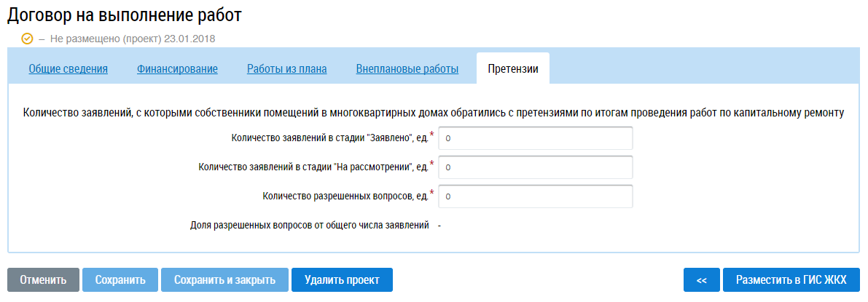Click the project status checkmark icon
868x302 pixels.
pos(28,39)
